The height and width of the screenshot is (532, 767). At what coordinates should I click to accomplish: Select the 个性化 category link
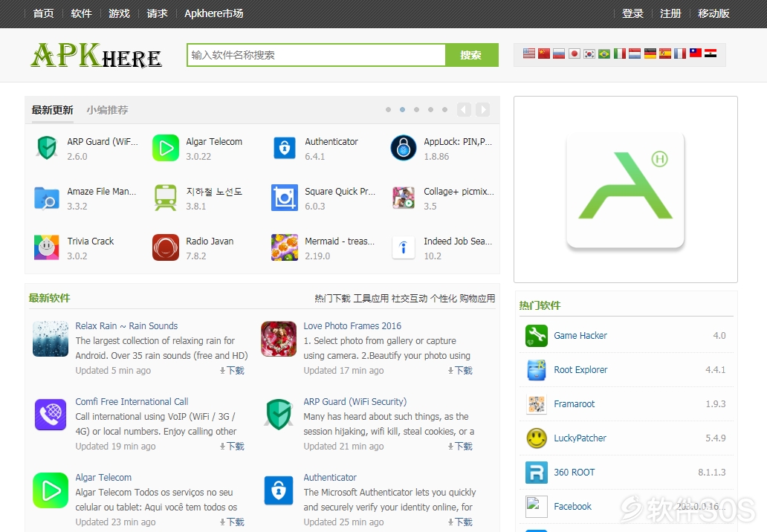(444, 298)
